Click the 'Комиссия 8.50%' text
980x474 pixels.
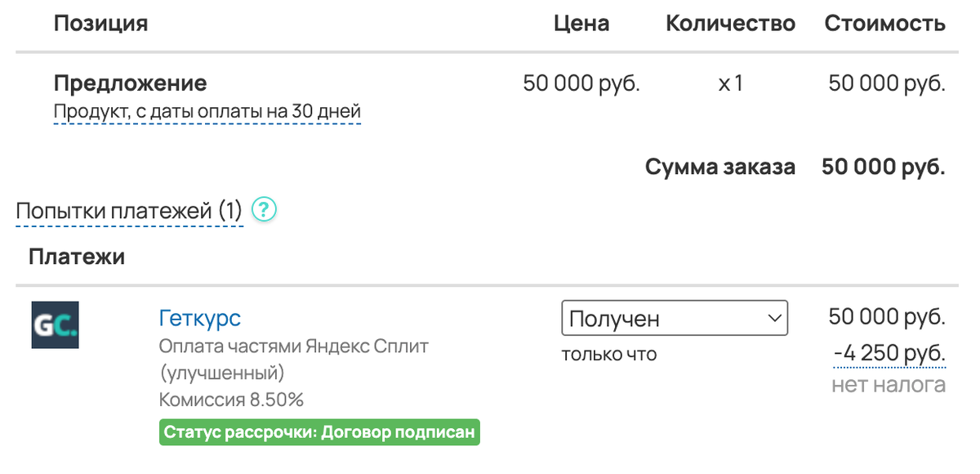pos(231,399)
